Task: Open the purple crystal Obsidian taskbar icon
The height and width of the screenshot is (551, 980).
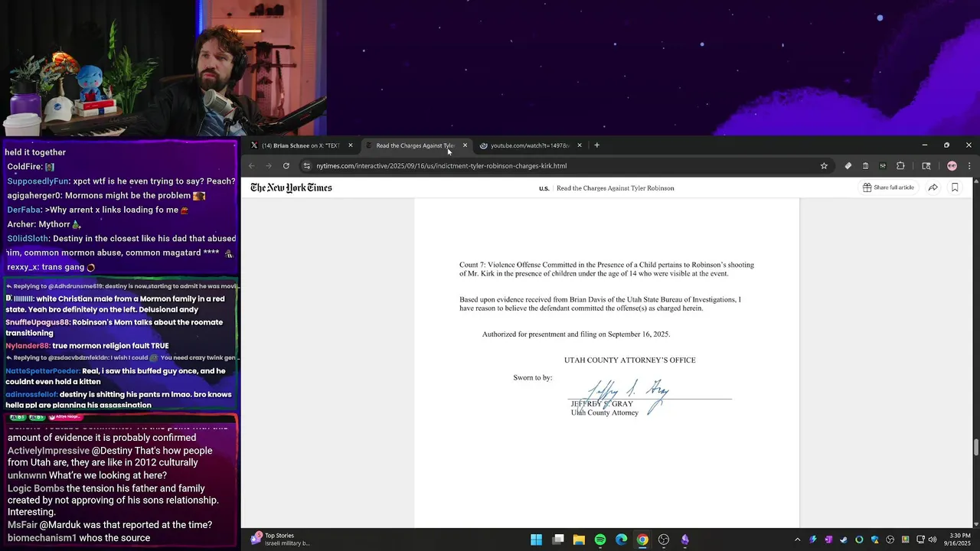Action: [x=684, y=540]
